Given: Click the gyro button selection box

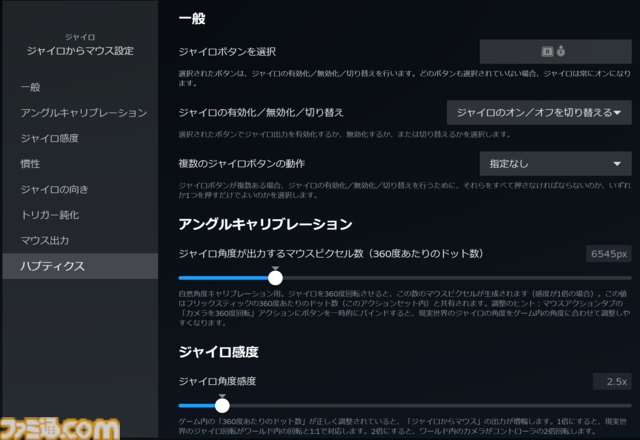Looking at the screenshot, I should [556, 51].
